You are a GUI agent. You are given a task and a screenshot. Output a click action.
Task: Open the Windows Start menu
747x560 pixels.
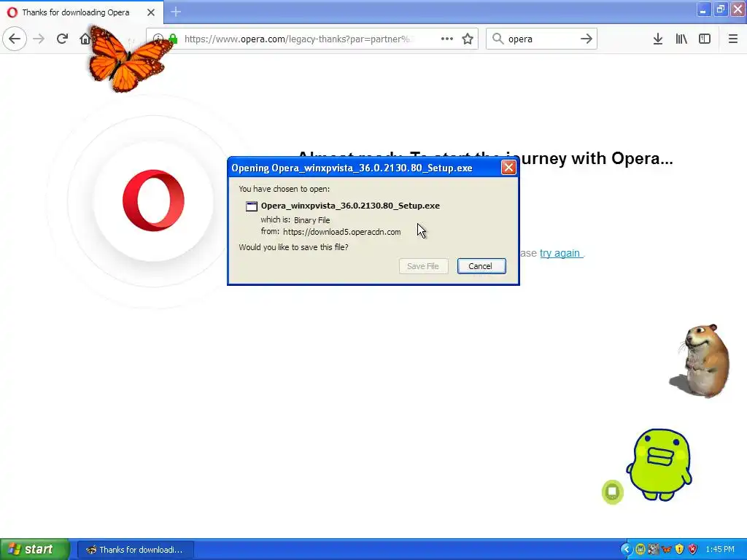point(34,549)
